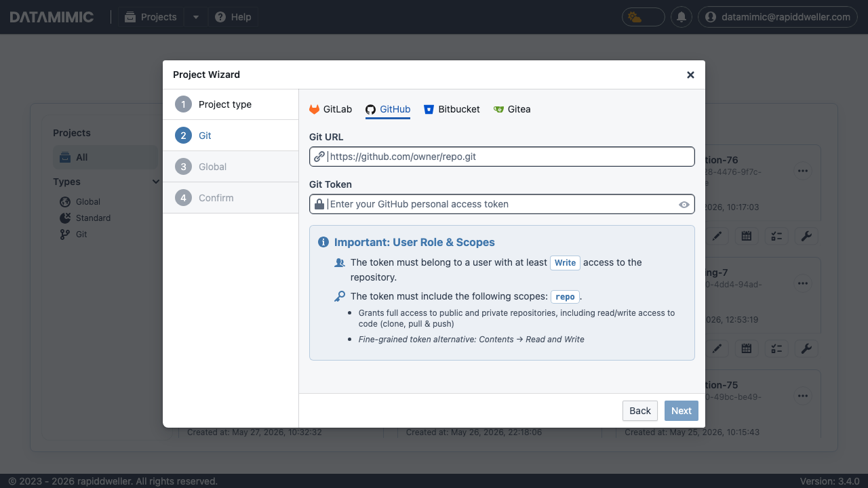The image size is (868, 488).
Task: Click the DATAMIMIC logo
Action: pyautogui.click(x=52, y=17)
